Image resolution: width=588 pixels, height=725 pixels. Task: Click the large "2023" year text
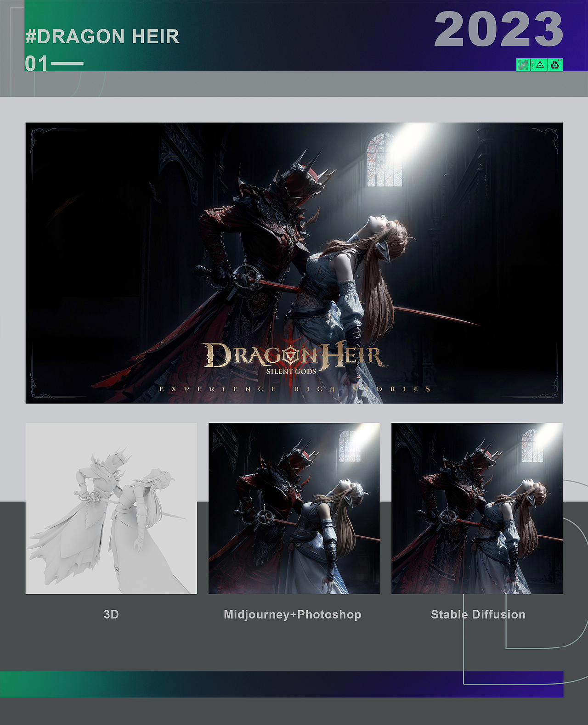tap(499, 29)
